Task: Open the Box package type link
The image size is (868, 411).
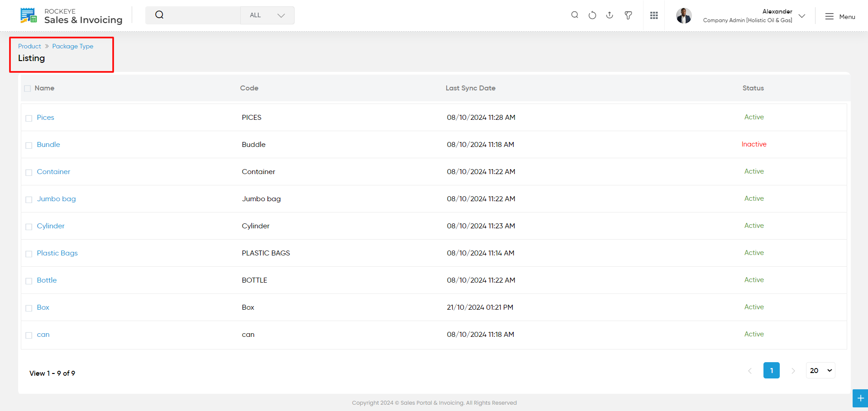Action: pyautogui.click(x=43, y=307)
